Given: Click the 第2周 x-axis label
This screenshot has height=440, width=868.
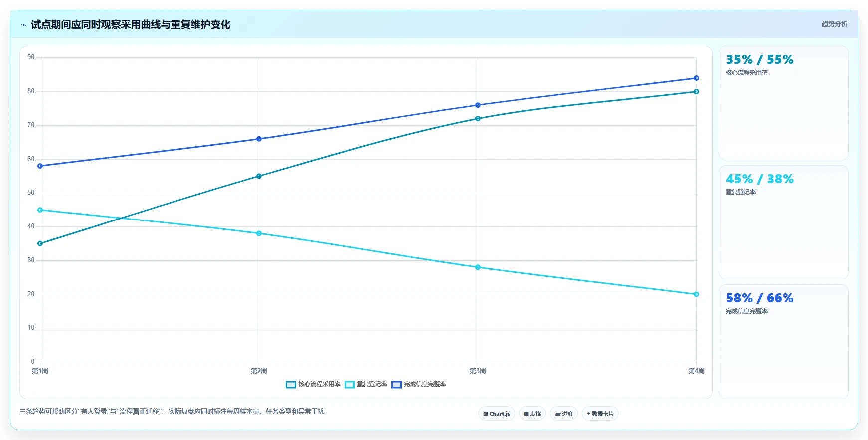Looking at the screenshot, I should (x=259, y=371).
